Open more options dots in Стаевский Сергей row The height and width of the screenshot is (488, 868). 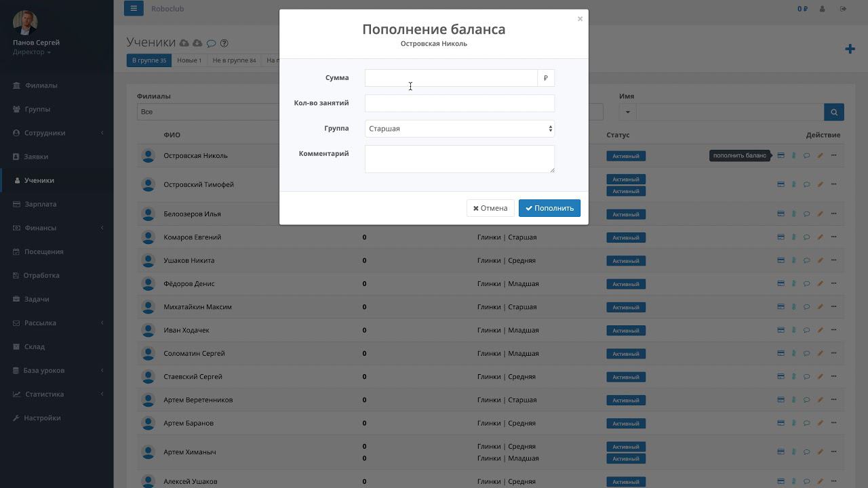tap(833, 377)
